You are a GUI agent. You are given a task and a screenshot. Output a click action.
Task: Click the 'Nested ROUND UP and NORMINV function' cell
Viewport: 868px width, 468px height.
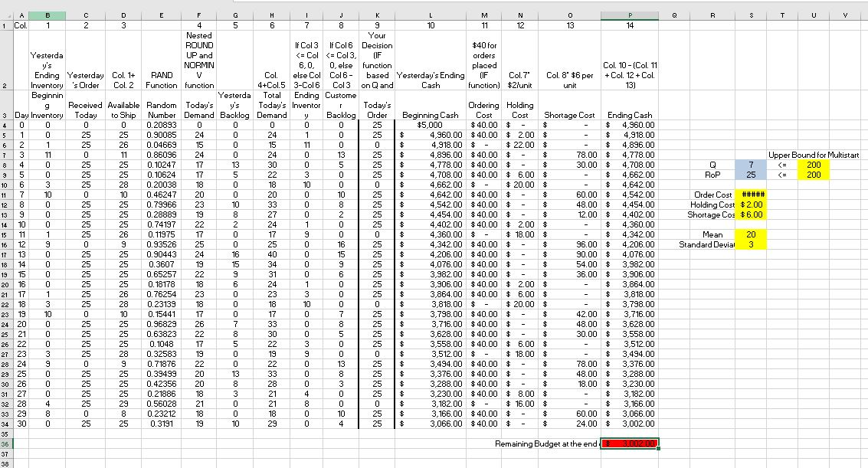[x=199, y=61]
